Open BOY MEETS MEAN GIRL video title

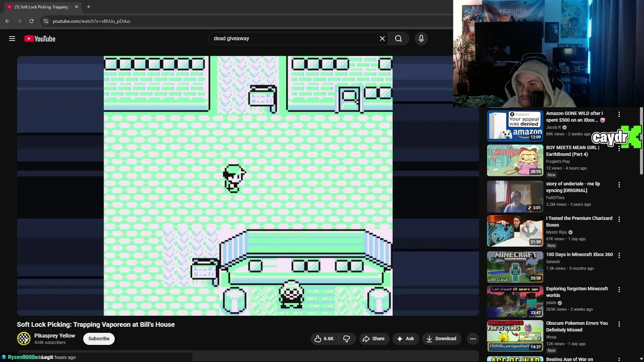[573, 151]
